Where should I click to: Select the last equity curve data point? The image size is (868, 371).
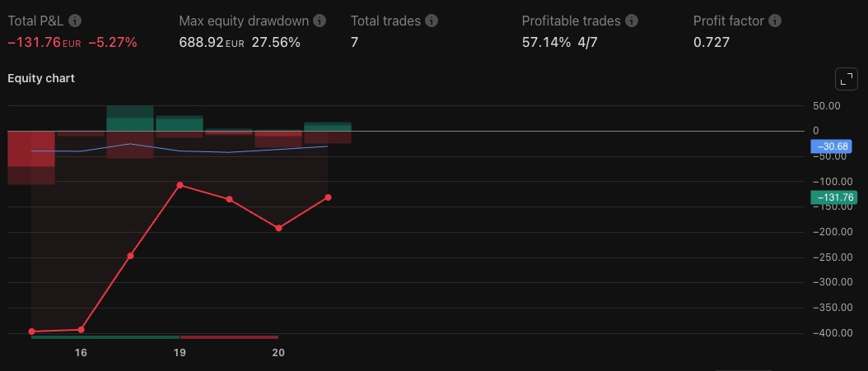[328, 197]
